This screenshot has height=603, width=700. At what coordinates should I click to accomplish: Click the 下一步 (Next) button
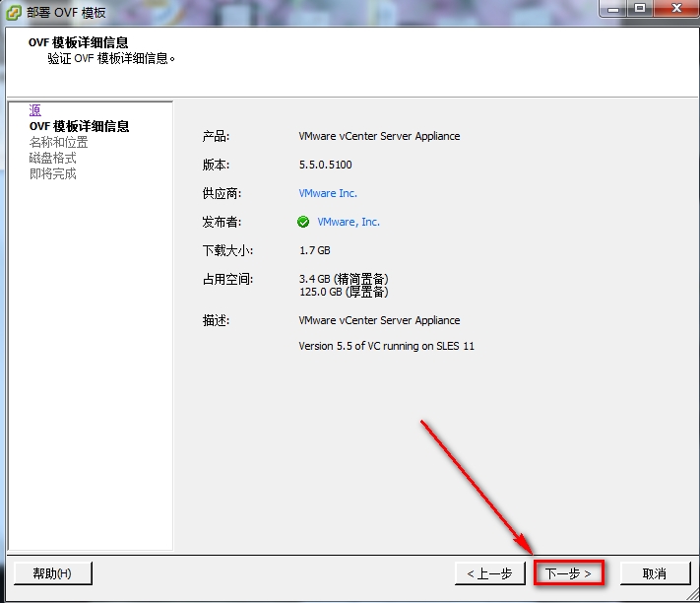569,573
